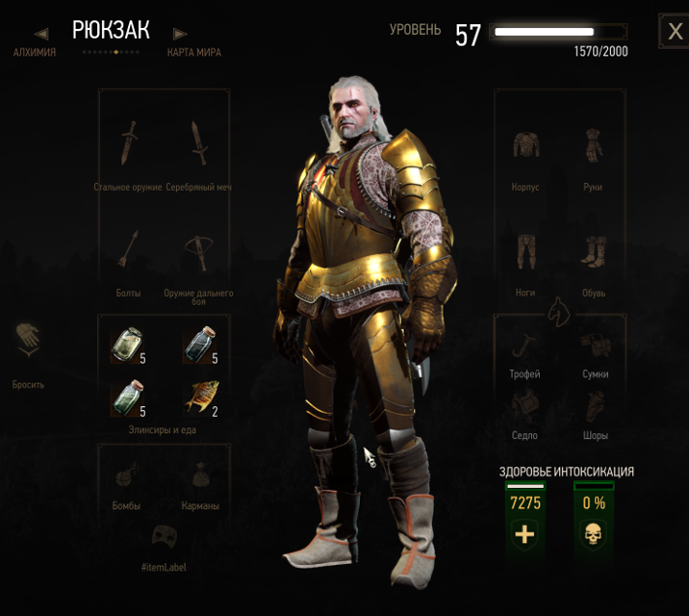Viewport: 689px width, 616px height.
Task: Open the saddlebags Сумки slot
Action: coord(595,345)
